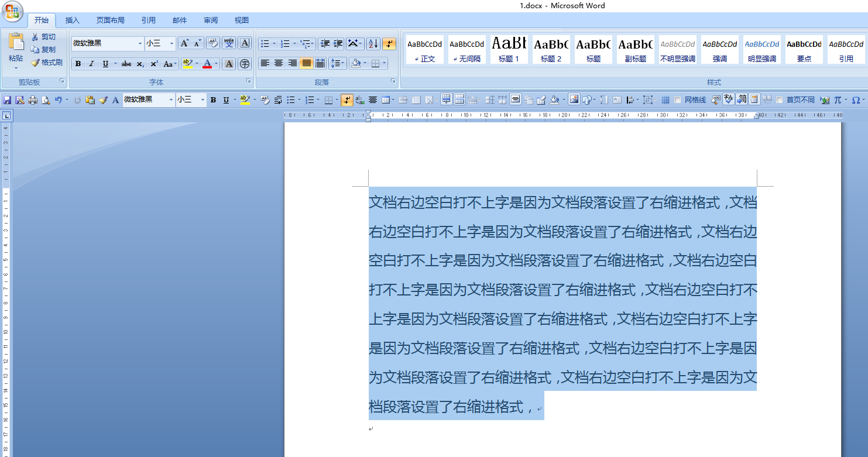Click the printer icon in quick toolbar

point(33,100)
